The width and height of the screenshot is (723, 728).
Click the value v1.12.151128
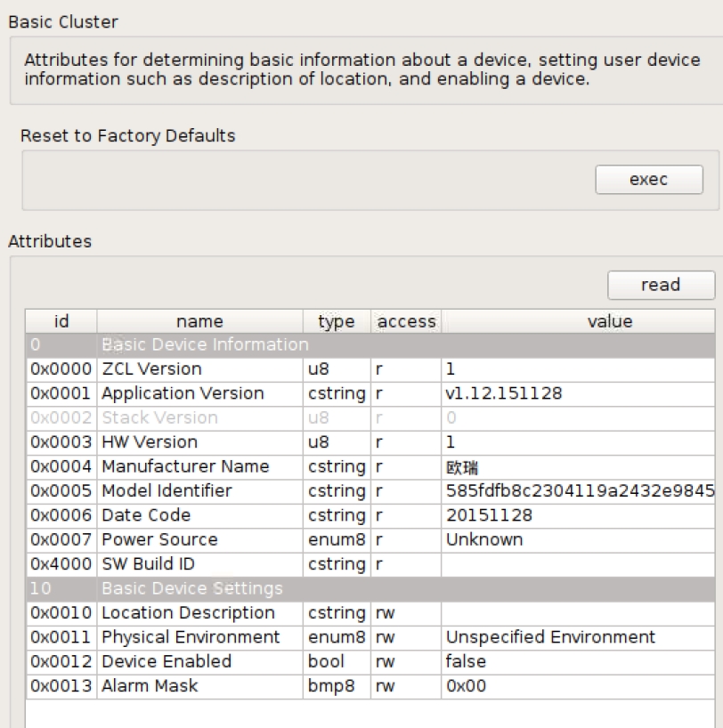coord(504,393)
